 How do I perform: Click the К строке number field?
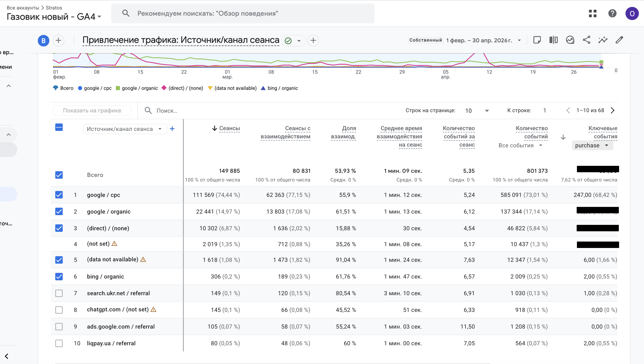coord(545,111)
